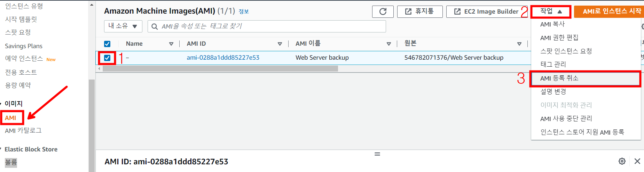The height and width of the screenshot is (172, 644).
Task: Choose AMI 권한 편집 menu item
Action: click(559, 38)
